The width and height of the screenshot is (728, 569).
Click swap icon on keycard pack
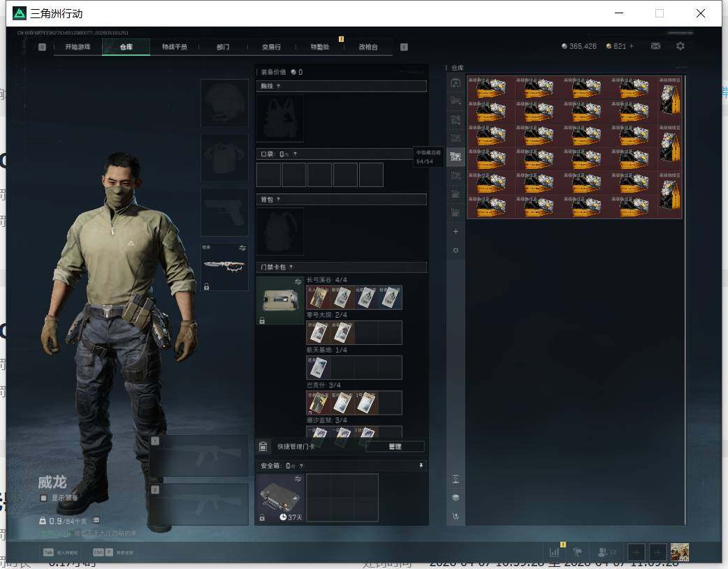298,282
